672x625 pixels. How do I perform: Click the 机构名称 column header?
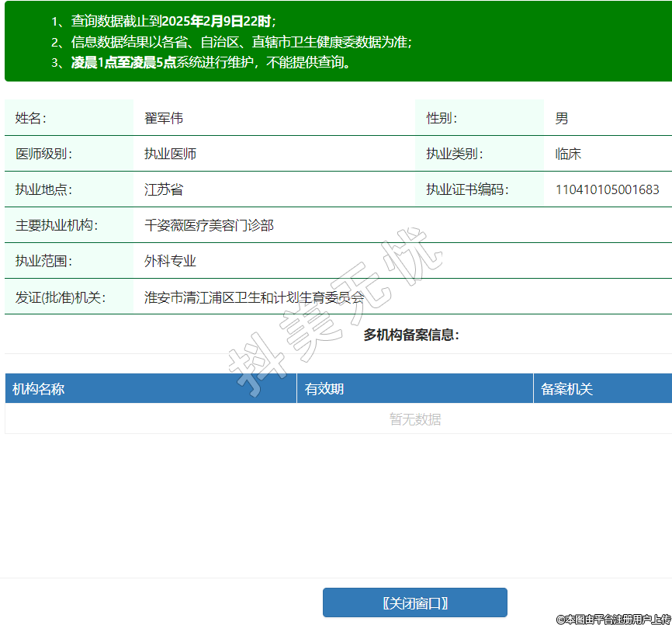pos(39,389)
